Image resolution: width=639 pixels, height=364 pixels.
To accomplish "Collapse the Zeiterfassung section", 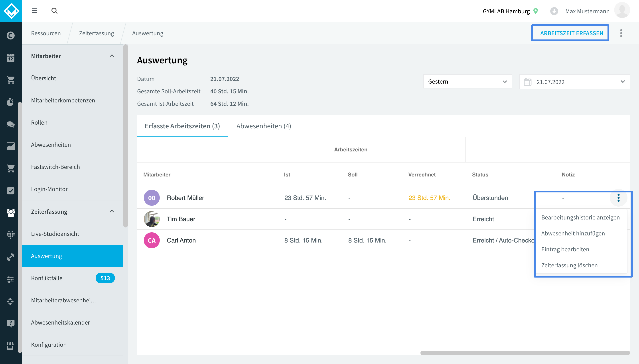I will (x=112, y=211).
